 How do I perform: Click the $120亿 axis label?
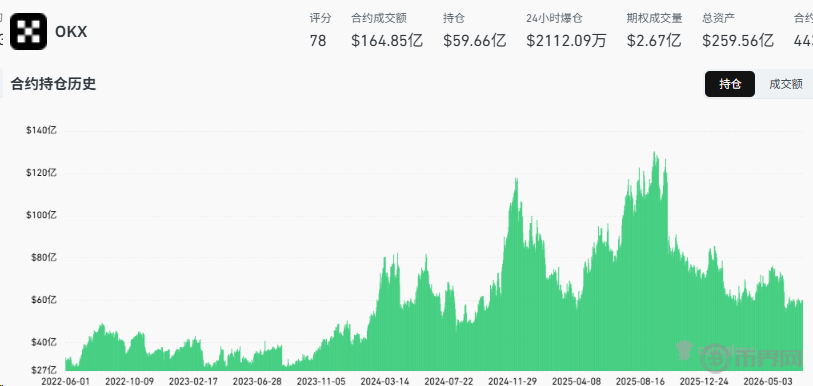point(41,173)
